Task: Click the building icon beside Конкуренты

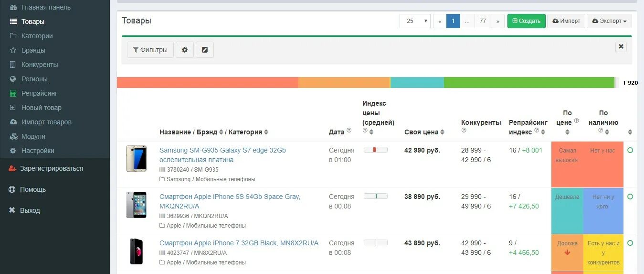Action: (13, 65)
